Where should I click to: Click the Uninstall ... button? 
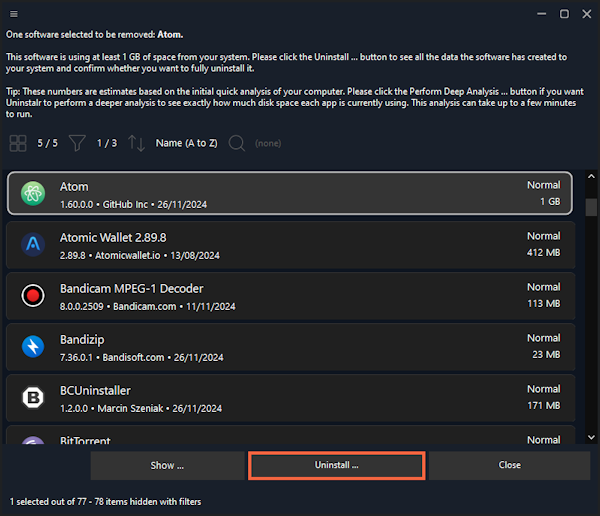pos(336,465)
